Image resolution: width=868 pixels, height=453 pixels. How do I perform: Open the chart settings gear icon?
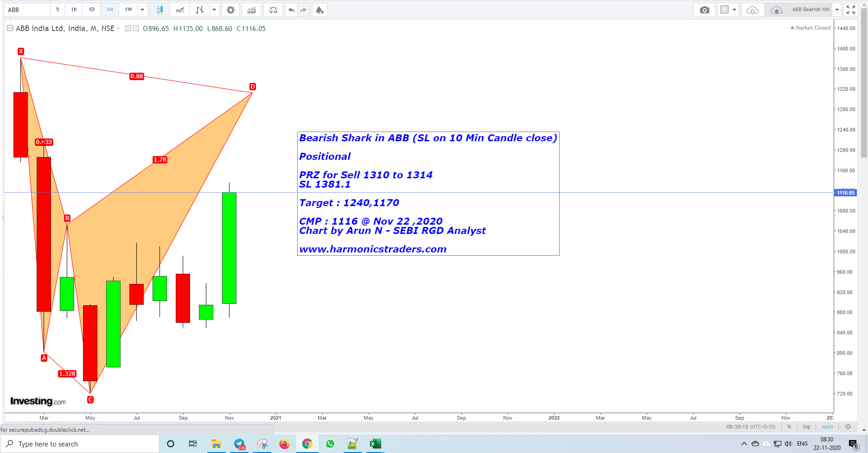(x=230, y=9)
